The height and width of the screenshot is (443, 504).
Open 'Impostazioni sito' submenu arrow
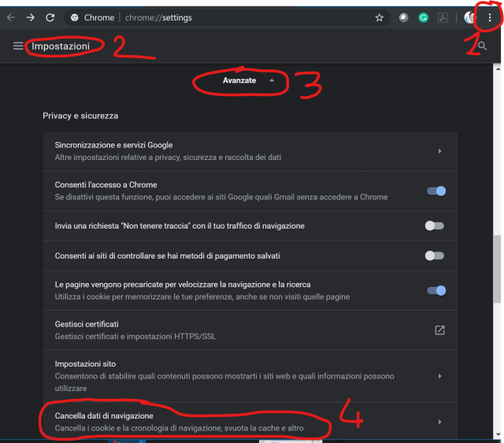tap(439, 376)
